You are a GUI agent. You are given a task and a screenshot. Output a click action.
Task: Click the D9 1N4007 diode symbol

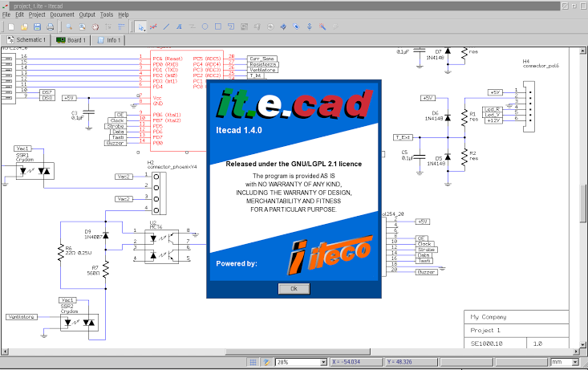pyautogui.click(x=106, y=235)
